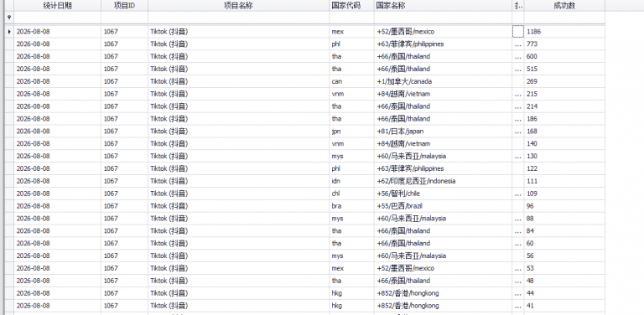Click the +1/加拿大/canada country cell
Image resolution: width=644 pixels, height=315 pixels.
[443, 81]
